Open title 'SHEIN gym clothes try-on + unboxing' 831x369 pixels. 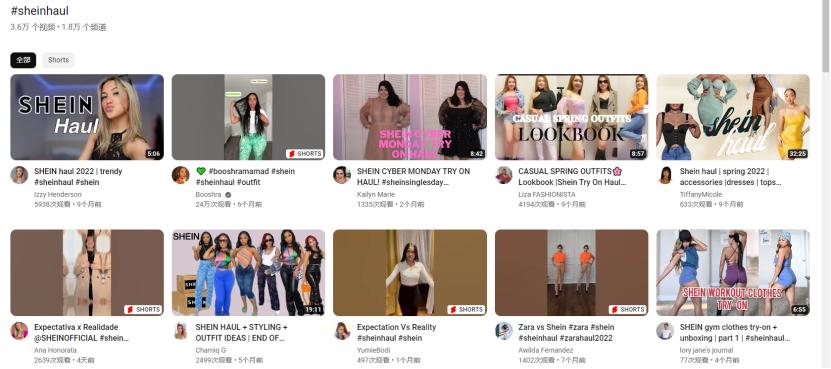pyautogui.click(x=735, y=332)
